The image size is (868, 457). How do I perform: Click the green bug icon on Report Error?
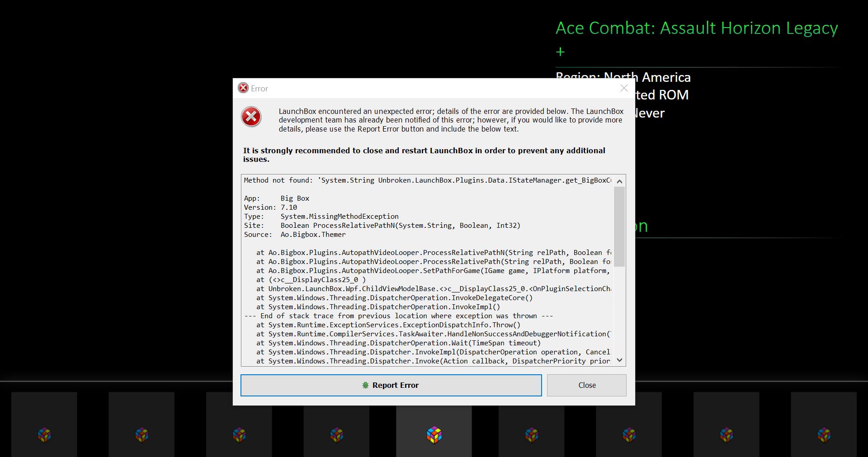(365, 385)
